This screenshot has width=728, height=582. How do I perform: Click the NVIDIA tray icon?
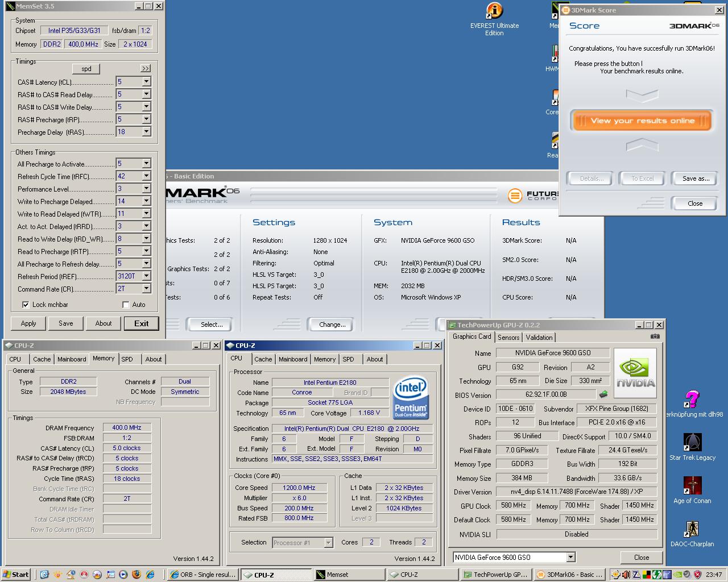pyautogui.click(x=677, y=575)
